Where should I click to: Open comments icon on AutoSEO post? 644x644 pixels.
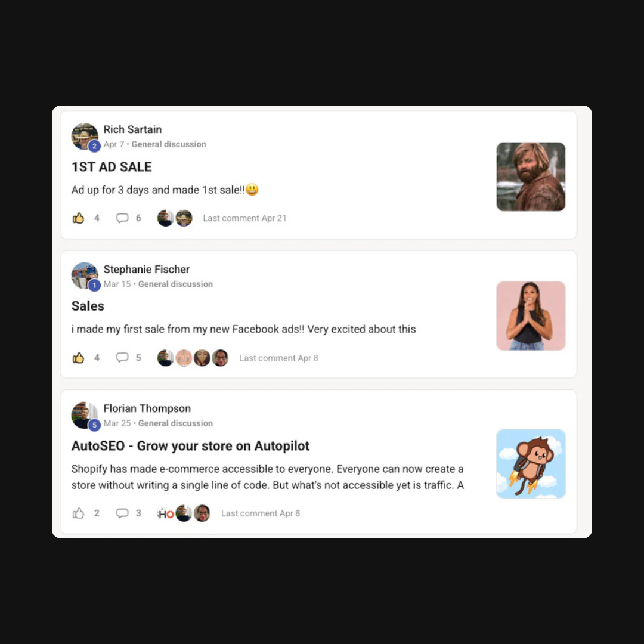pyautogui.click(x=122, y=513)
